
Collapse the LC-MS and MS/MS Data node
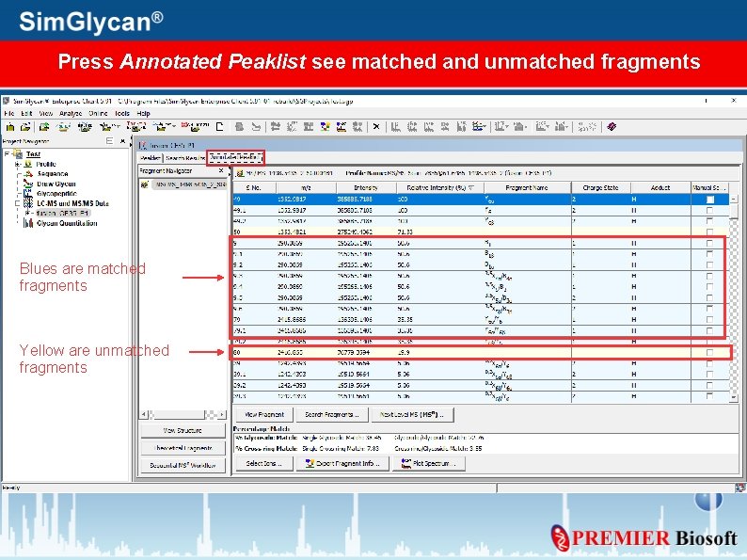point(17,203)
